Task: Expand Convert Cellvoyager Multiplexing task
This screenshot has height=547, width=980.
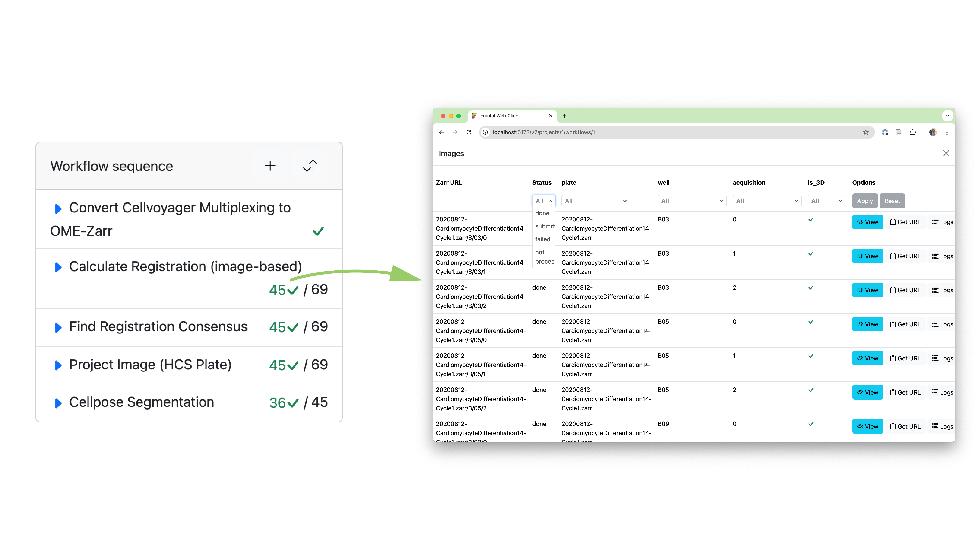Action: [58, 209]
